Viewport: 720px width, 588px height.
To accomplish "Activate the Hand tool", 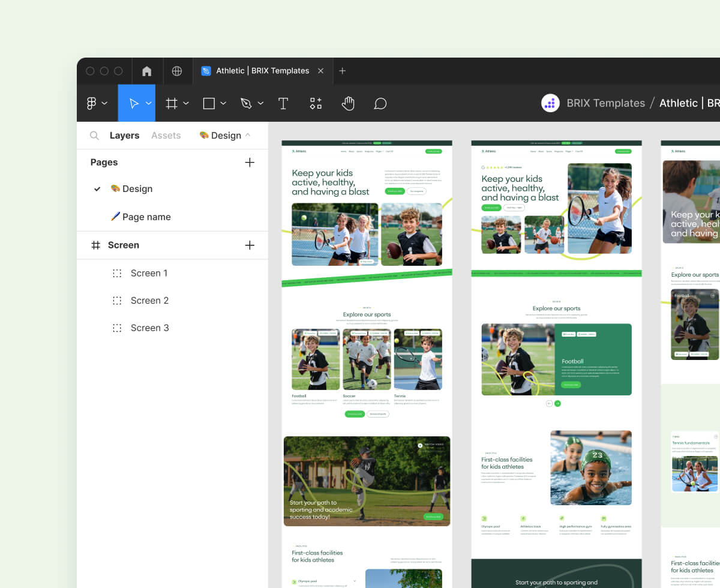I will tap(348, 103).
